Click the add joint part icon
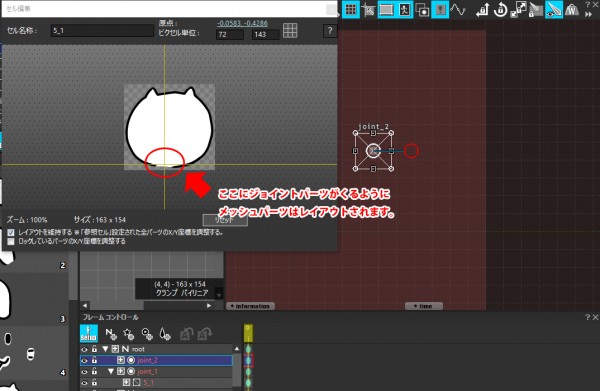This screenshot has width=600, height=391. pos(147,334)
